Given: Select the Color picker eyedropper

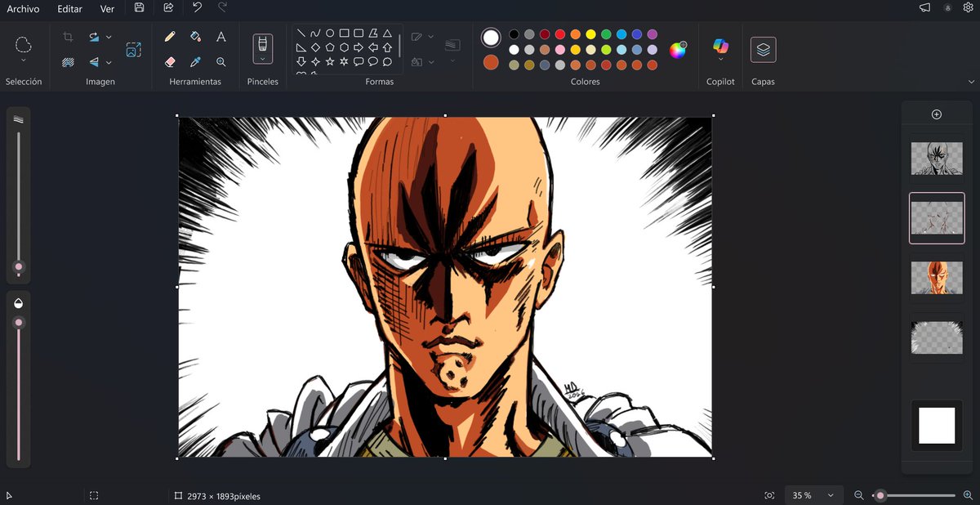Looking at the screenshot, I should 195,61.
